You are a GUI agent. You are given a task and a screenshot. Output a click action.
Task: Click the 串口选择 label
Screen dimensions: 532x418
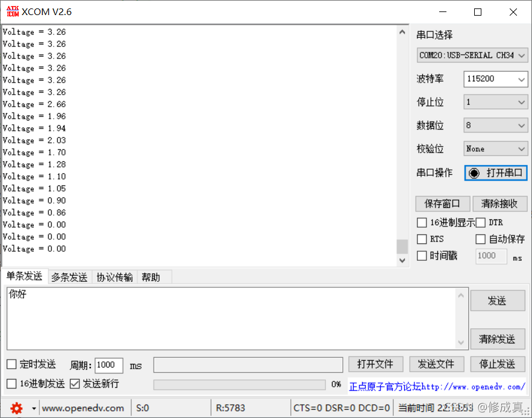tap(434, 34)
